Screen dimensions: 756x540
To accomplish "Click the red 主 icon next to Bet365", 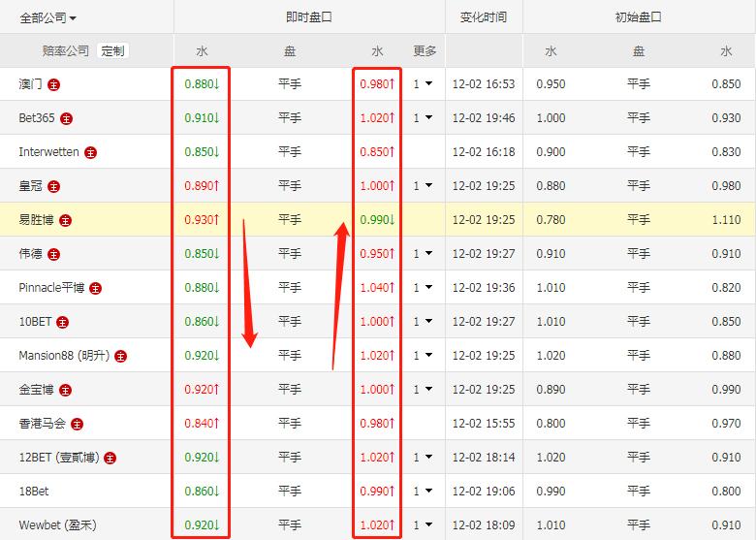I will (66, 118).
